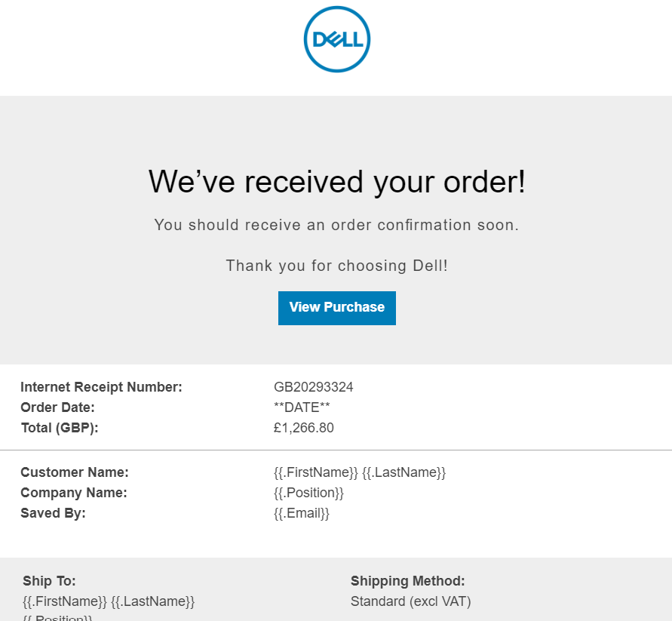Viewport: 672px width, 621px height.
Task: Click the Order Date label
Action: click(57, 407)
